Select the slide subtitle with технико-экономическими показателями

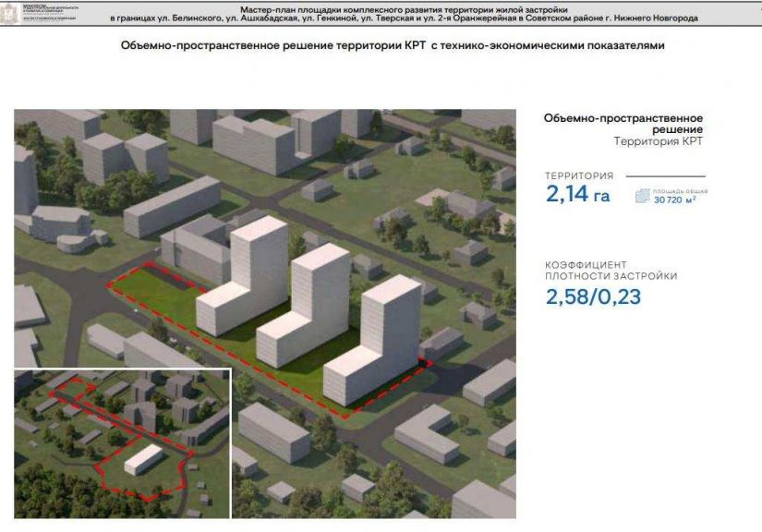coord(393,45)
